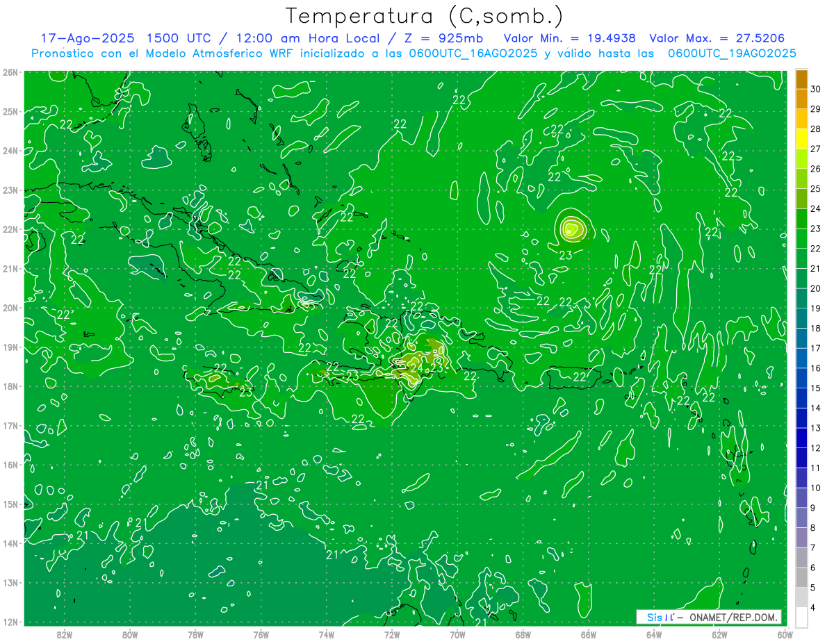Click the '16N' latitude axis label
This screenshot has height=644, width=834.
(x=10, y=465)
